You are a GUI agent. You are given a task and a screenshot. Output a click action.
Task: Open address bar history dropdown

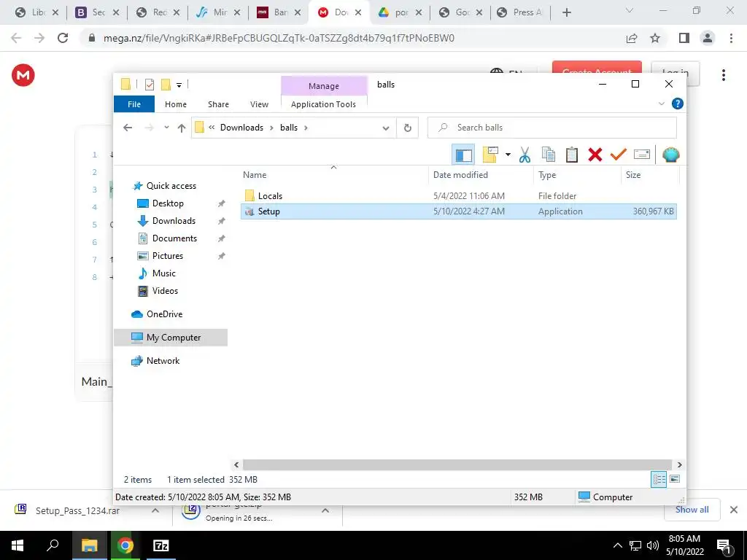pyautogui.click(x=385, y=128)
